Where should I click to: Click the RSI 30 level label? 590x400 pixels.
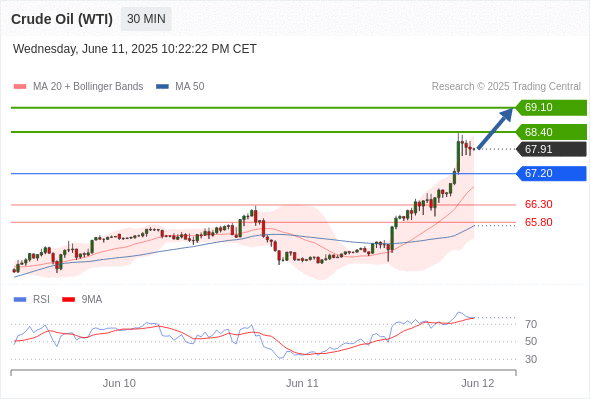531,359
